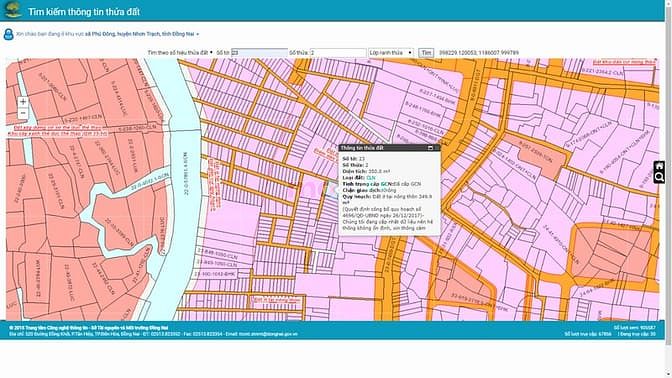Click the CLN land type link in popup
The image size is (672, 378).
pyautogui.click(x=371, y=177)
